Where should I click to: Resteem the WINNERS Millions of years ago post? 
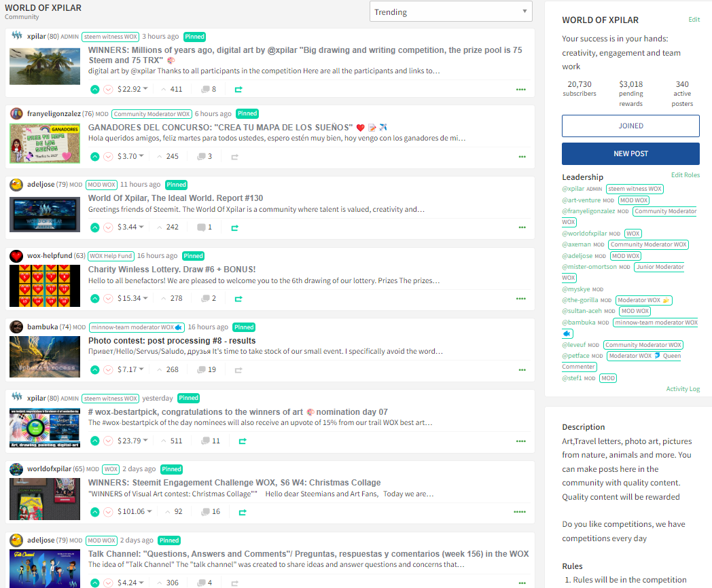(238, 90)
